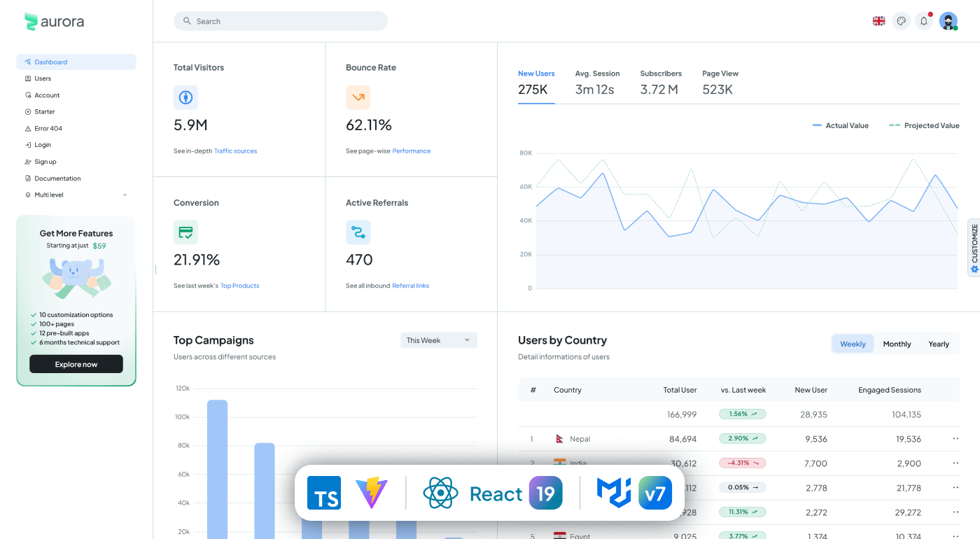Viewport: 980px width, 539px height.
Task: Select the Weekly view for Users by Country
Action: (853, 344)
